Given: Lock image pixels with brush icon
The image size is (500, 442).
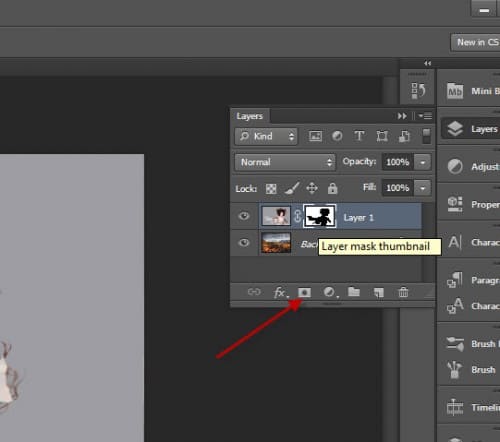Looking at the screenshot, I should (x=292, y=189).
